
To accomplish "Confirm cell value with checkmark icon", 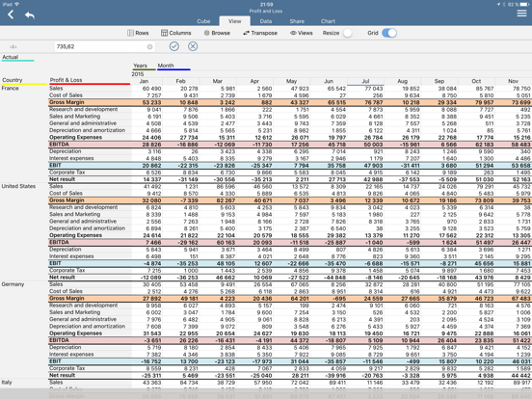I will pyautogui.click(x=174, y=46).
